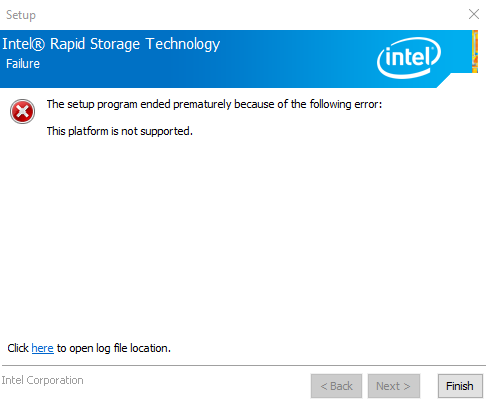This screenshot has height=403, width=489.
Task: Click the disabled Back button
Action: [x=336, y=386]
